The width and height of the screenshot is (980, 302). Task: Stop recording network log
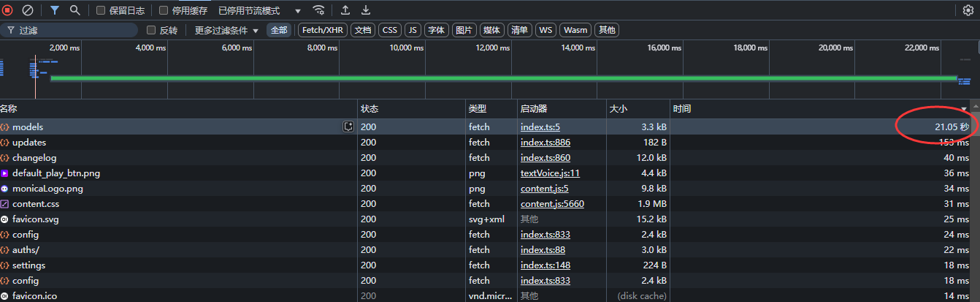point(8,10)
